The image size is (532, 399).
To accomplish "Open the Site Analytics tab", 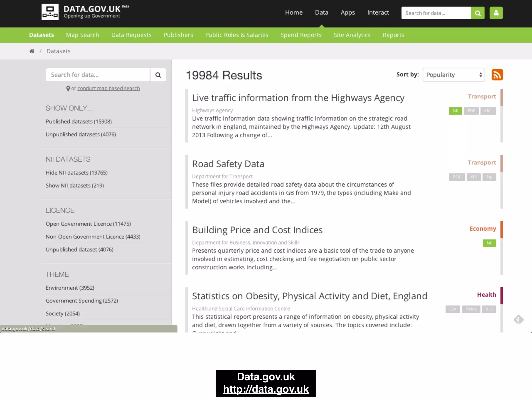I will click(x=352, y=35).
